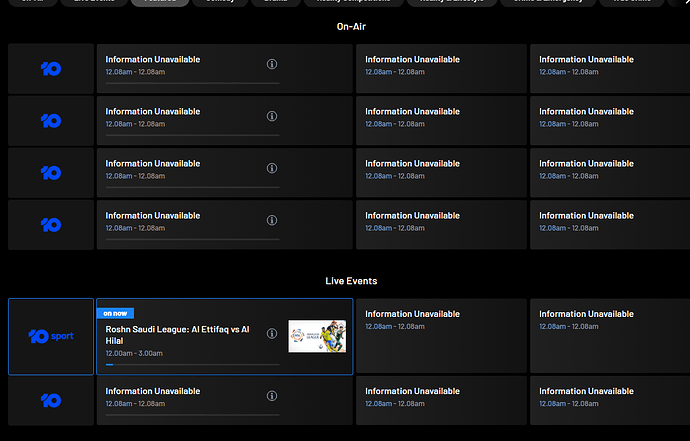Screen dimensions: 690x441
Task: Click the "Live Events" section heading
Action: point(351,281)
